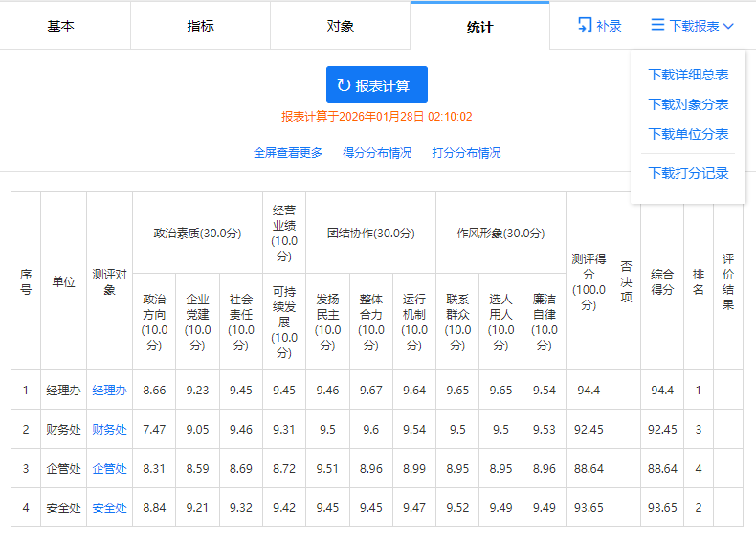This screenshot has width=756, height=536.
Task: Click the 单位 cell reading 企管处
Action: pyautogui.click(x=64, y=468)
